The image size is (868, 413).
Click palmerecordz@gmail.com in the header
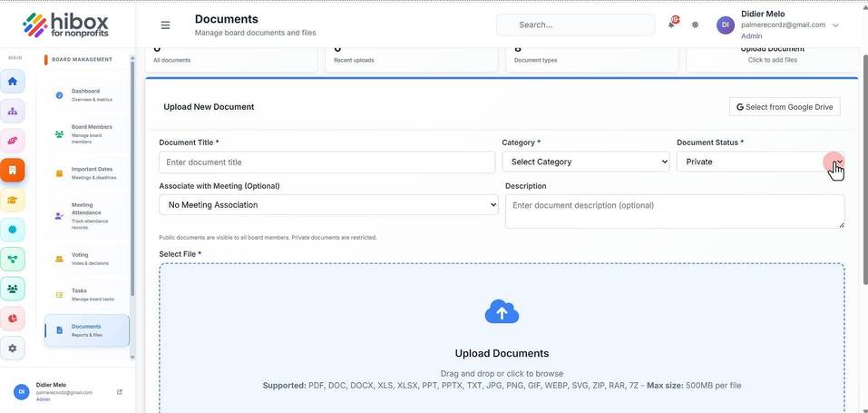783,25
